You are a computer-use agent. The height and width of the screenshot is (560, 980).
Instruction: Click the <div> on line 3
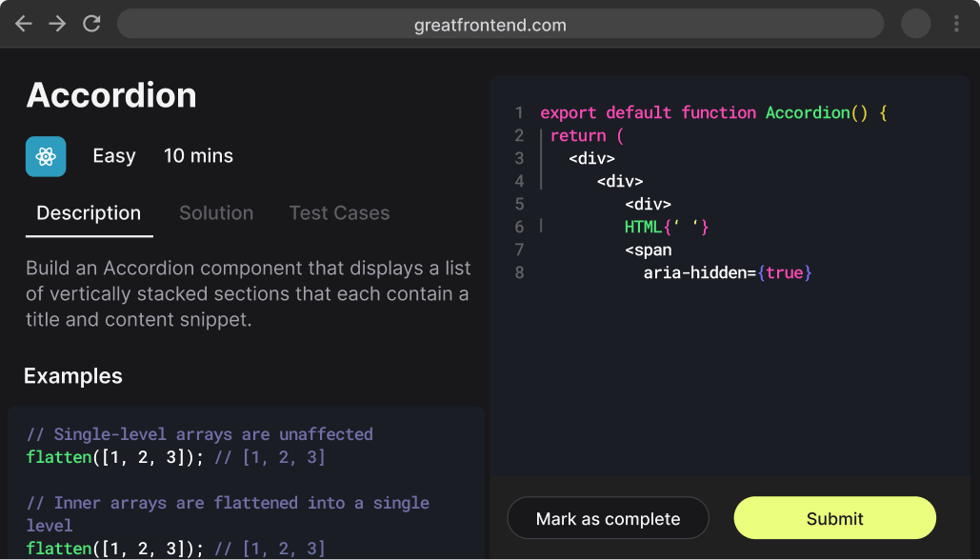(x=591, y=159)
